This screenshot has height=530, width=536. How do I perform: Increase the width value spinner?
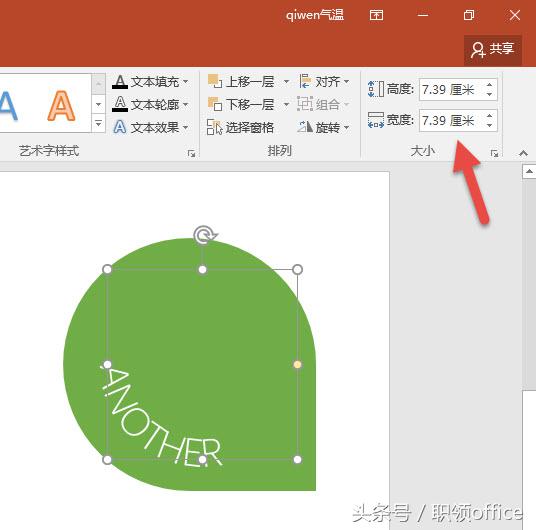490,116
